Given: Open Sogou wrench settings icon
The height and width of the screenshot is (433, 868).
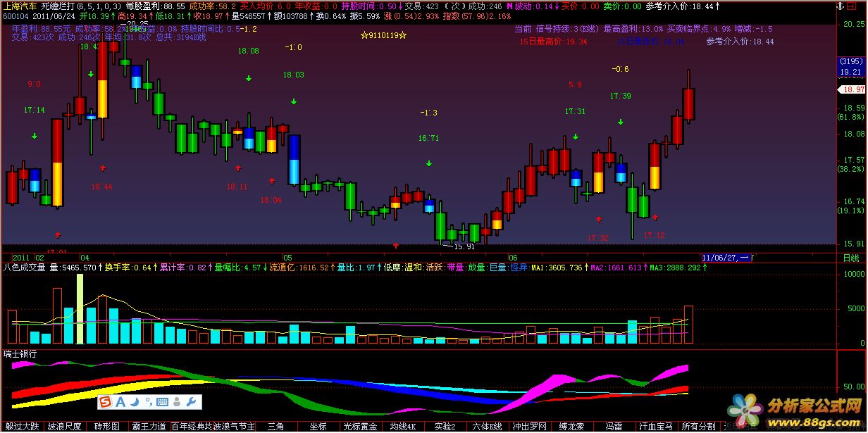Looking at the screenshot, I should point(191,402).
